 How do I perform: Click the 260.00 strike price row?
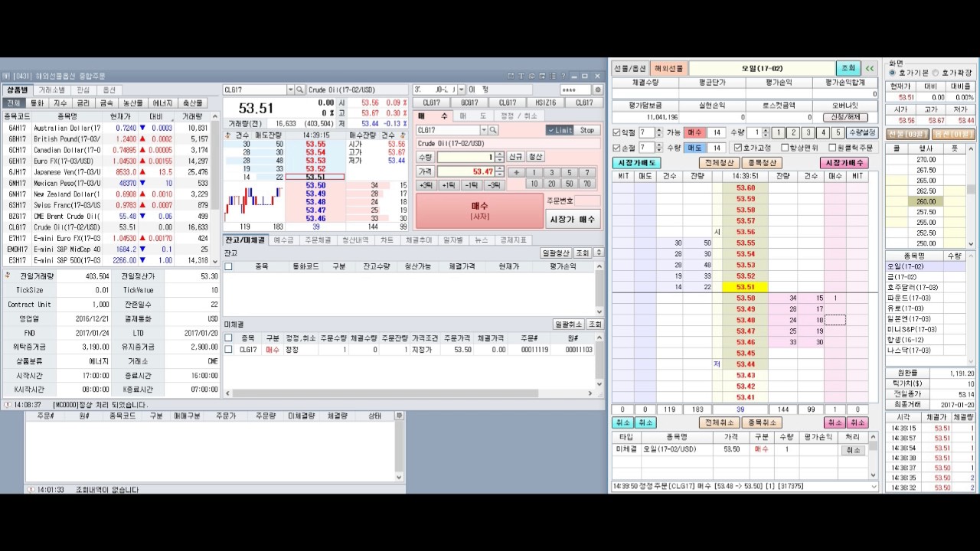click(926, 201)
